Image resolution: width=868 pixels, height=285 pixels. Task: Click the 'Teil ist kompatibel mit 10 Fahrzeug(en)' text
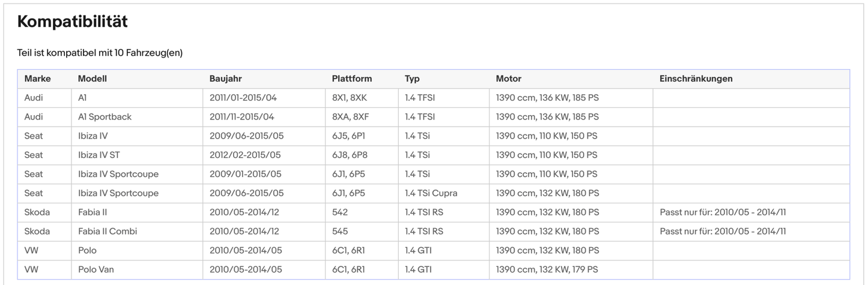[100, 53]
